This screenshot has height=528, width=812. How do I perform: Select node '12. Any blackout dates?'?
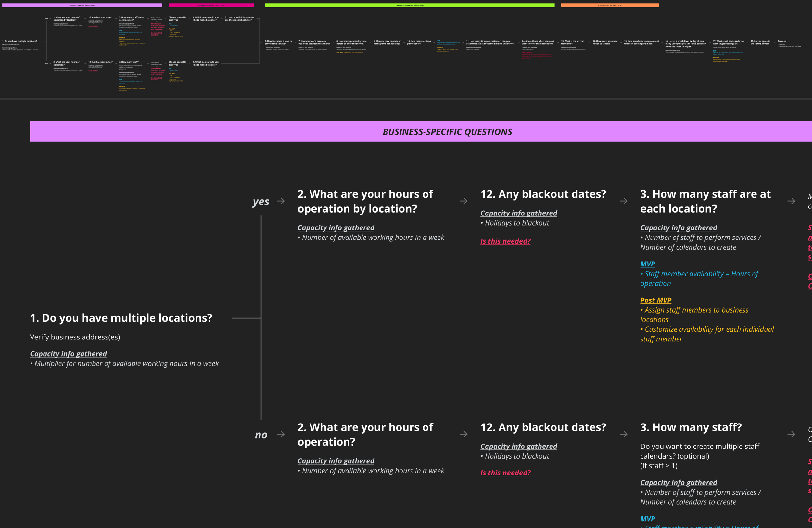coord(543,194)
